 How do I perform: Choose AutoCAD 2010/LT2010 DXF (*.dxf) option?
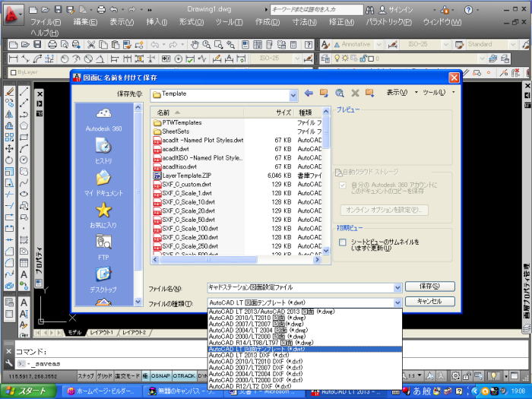pos(305,361)
